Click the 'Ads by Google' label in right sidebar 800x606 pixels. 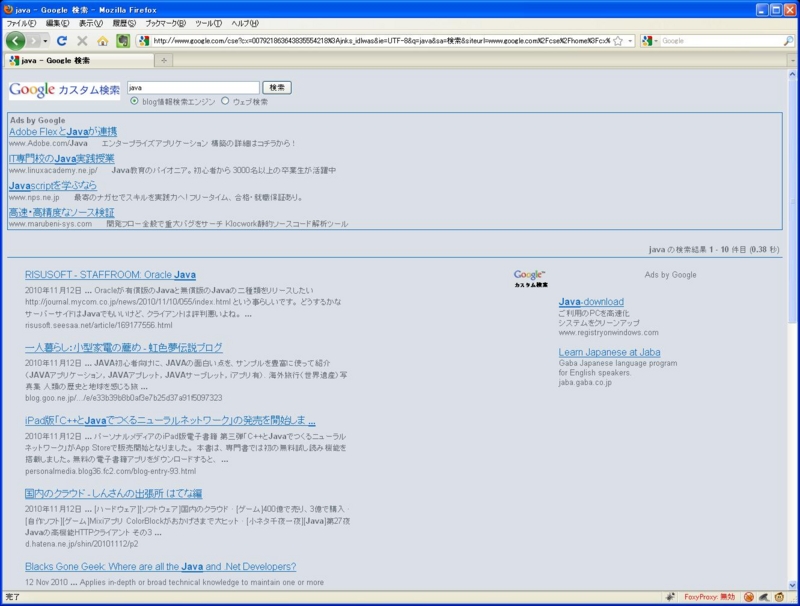click(x=670, y=274)
